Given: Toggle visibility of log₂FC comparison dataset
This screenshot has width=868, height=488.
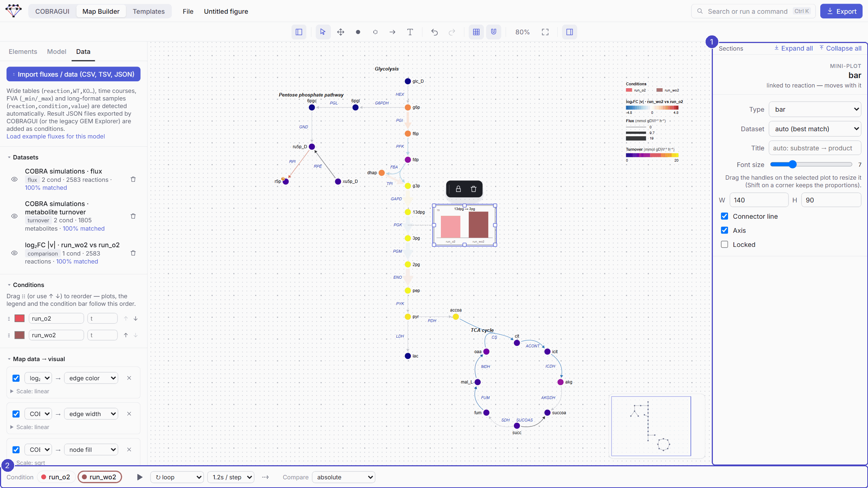Looking at the screenshot, I should pos(14,253).
